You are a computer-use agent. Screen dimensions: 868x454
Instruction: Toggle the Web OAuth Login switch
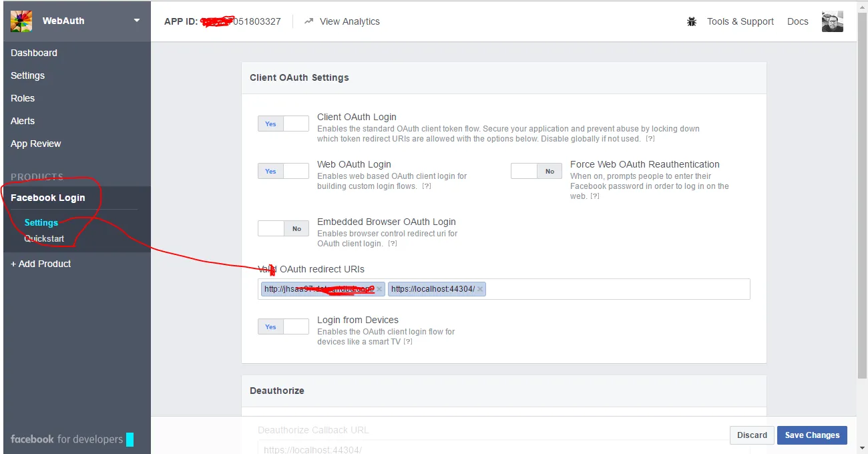click(x=283, y=171)
